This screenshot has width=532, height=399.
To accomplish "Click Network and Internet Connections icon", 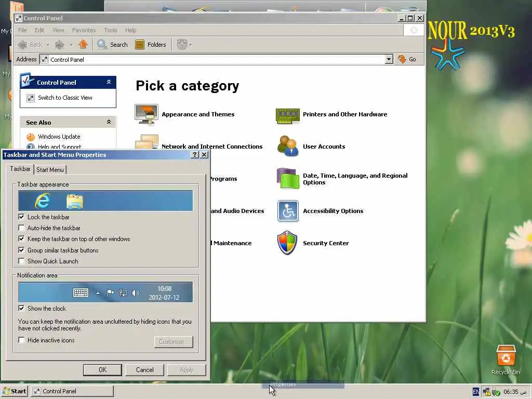I will pyautogui.click(x=147, y=142).
